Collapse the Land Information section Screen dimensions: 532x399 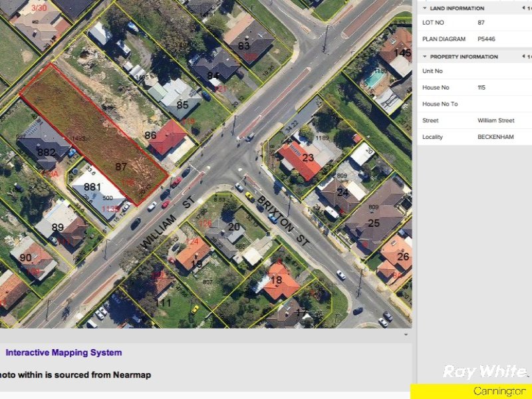[x=424, y=8]
